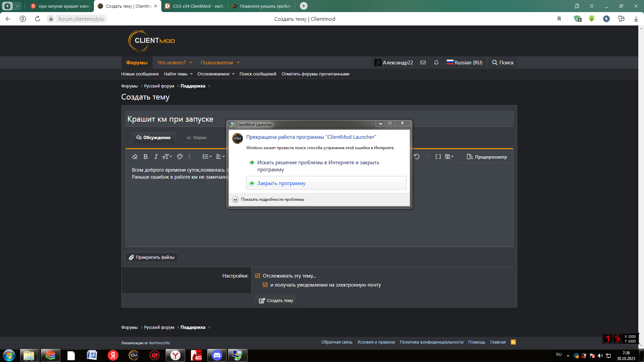Viewport: 644px width, 362px height.
Task: Open the green download arrow extension icon
Action: click(592, 19)
